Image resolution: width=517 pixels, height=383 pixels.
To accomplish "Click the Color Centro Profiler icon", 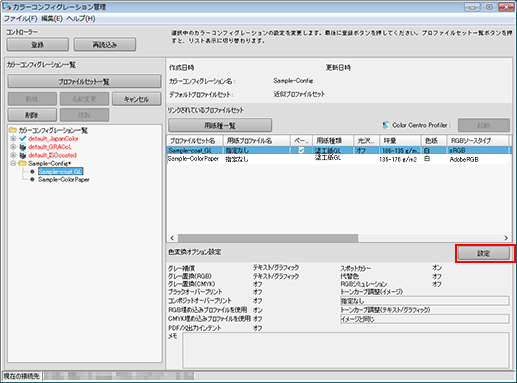I will tap(386, 125).
